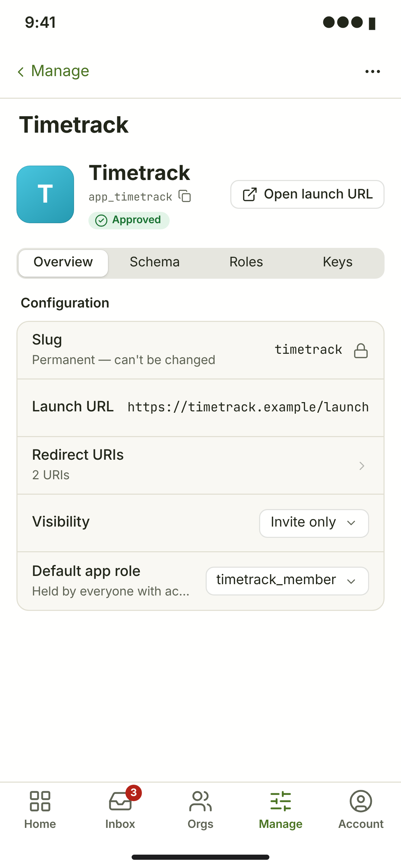The height and width of the screenshot is (868, 401).
Task: Open the timetrack_member default role dropdown
Action: point(287,581)
